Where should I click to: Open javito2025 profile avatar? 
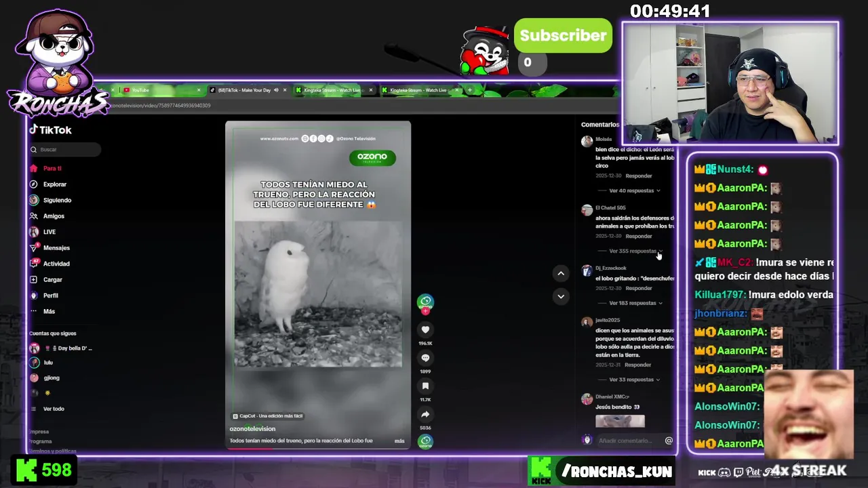pyautogui.click(x=587, y=323)
